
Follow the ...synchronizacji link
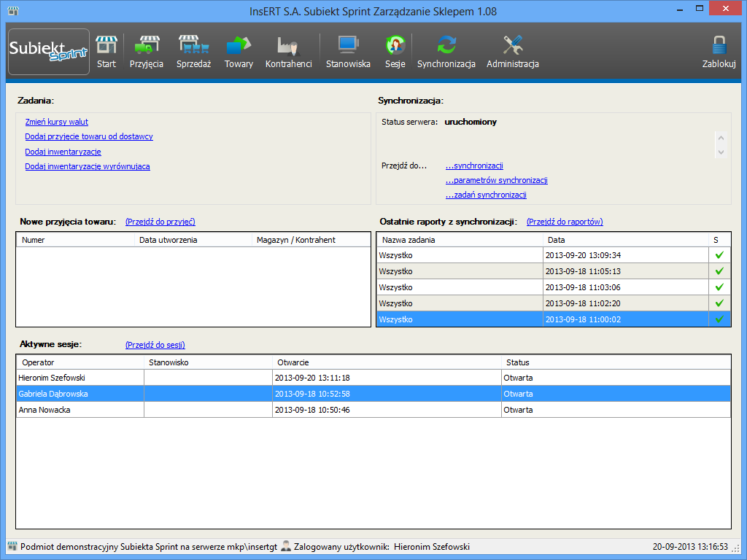click(474, 166)
